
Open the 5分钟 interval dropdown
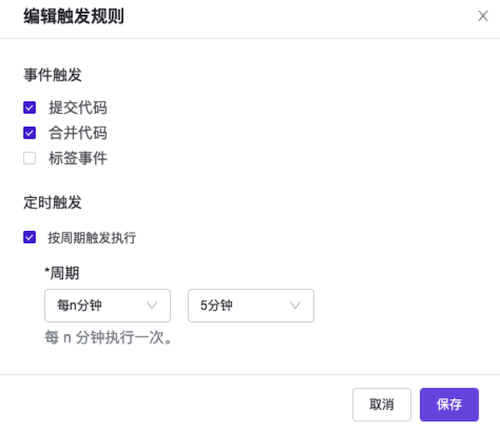coord(251,306)
